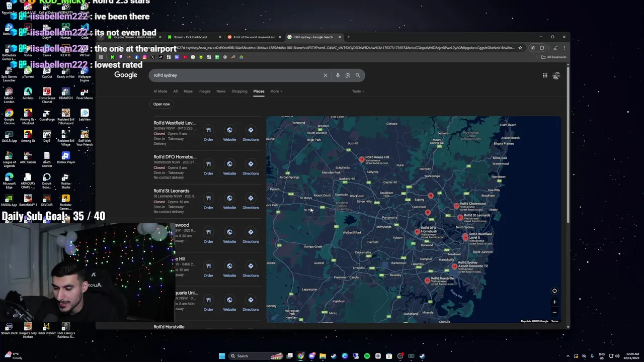Toggle the Open now filter
The image size is (644, 362).
[162, 104]
